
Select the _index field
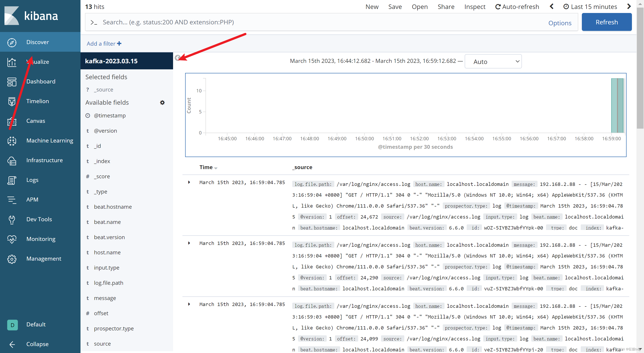(102, 161)
